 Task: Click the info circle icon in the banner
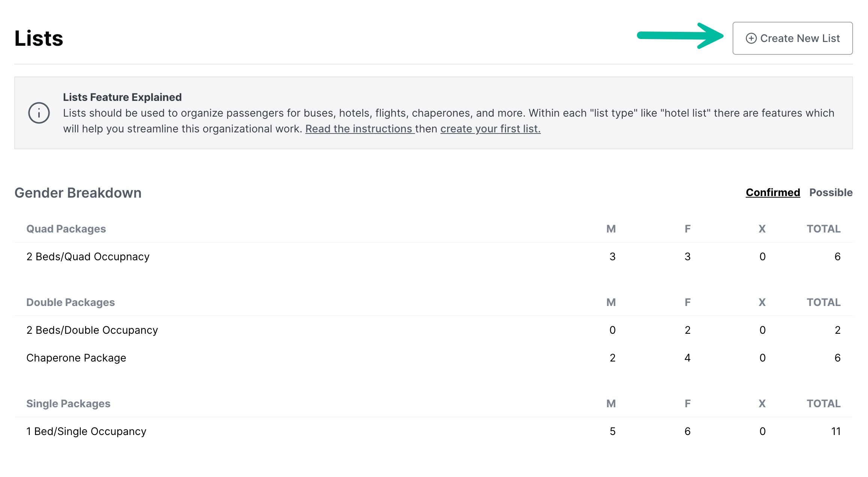[39, 113]
